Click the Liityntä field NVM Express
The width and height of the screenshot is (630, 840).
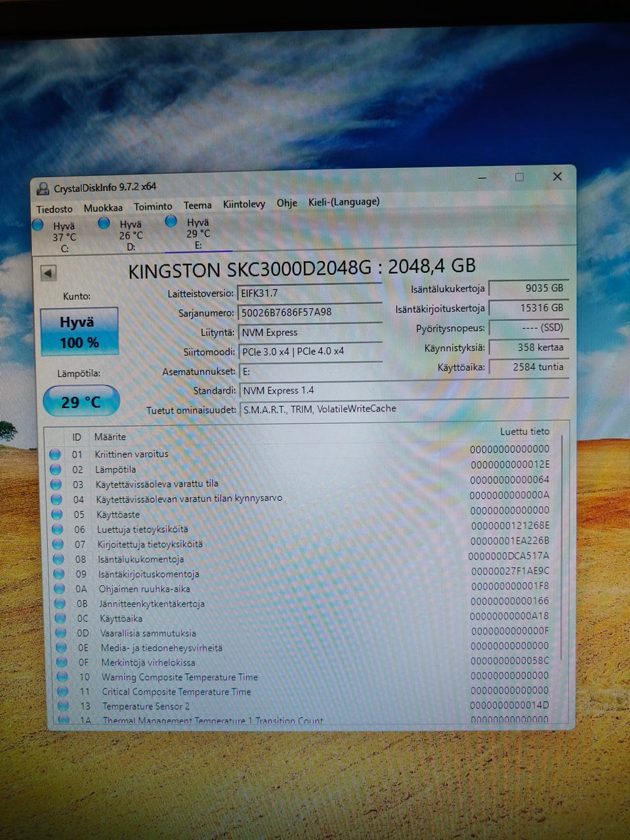coord(310,332)
